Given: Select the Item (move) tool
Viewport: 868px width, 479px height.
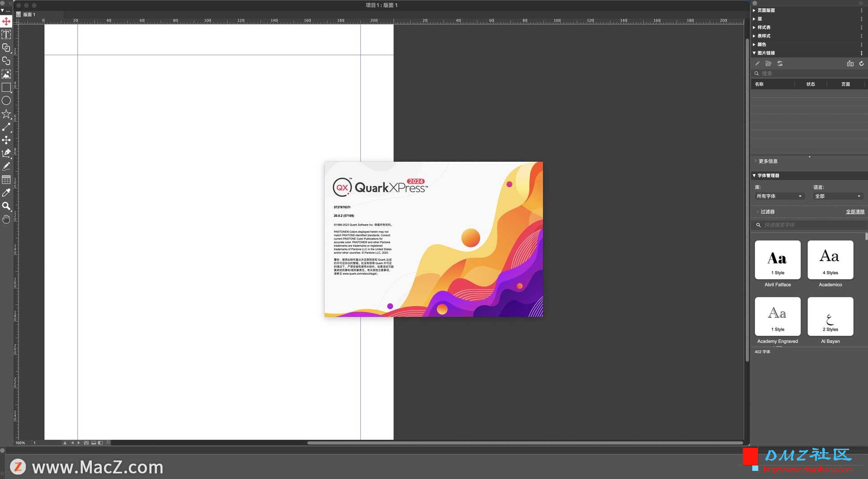Looking at the screenshot, I should [x=6, y=21].
